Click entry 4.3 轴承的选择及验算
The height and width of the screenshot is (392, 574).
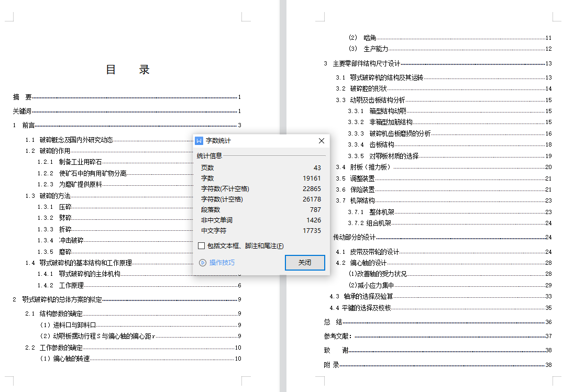pos(441,296)
